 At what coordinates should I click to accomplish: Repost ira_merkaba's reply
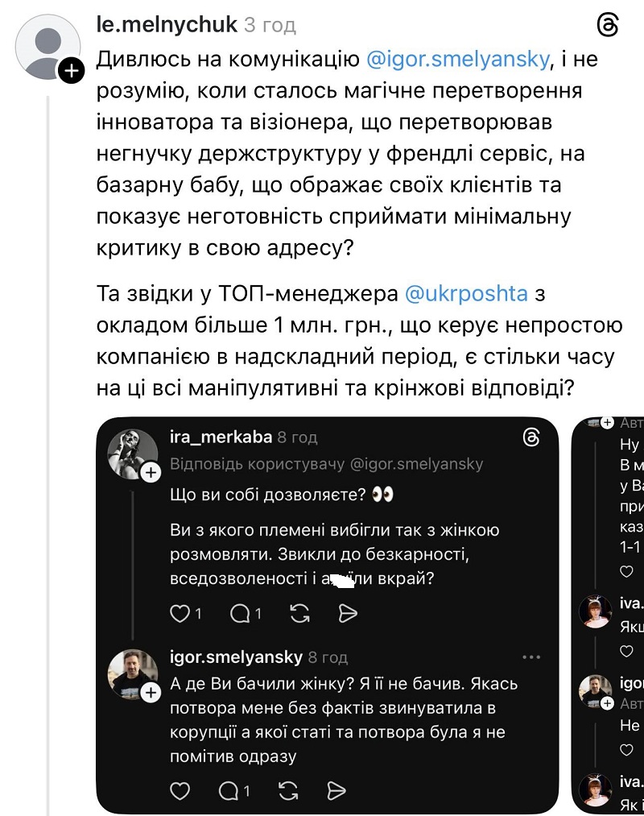coord(299,614)
